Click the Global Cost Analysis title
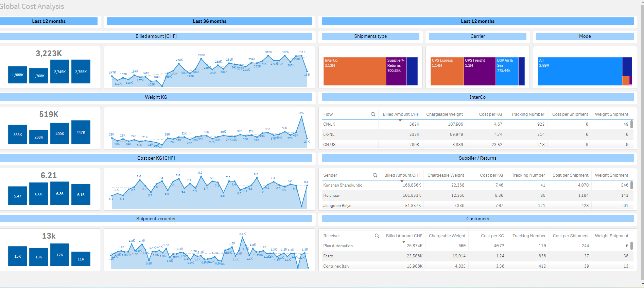This screenshot has height=288, width=644. (32, 6)
